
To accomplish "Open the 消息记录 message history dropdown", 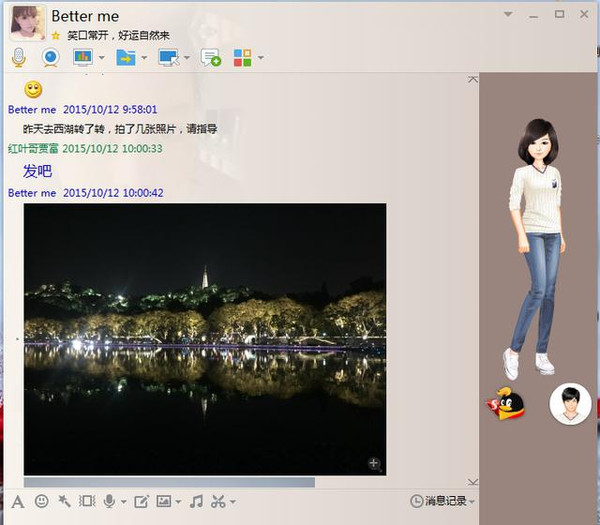I will tap(443, 501).
